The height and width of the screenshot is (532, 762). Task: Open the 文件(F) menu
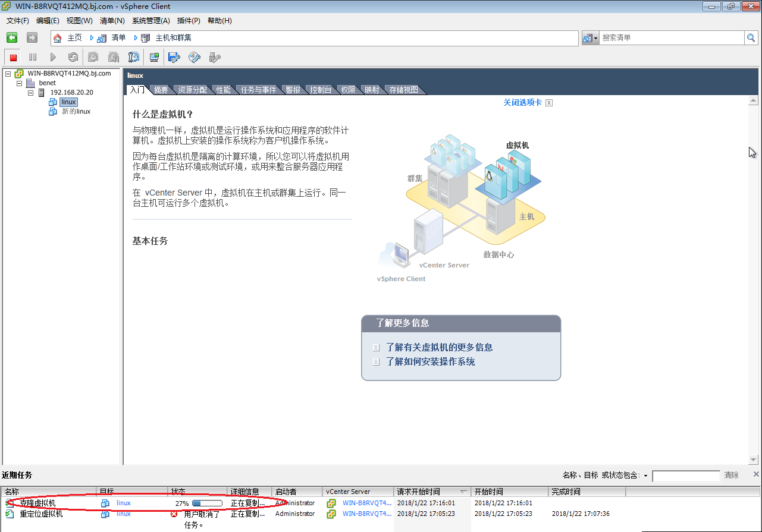point(18,21)
